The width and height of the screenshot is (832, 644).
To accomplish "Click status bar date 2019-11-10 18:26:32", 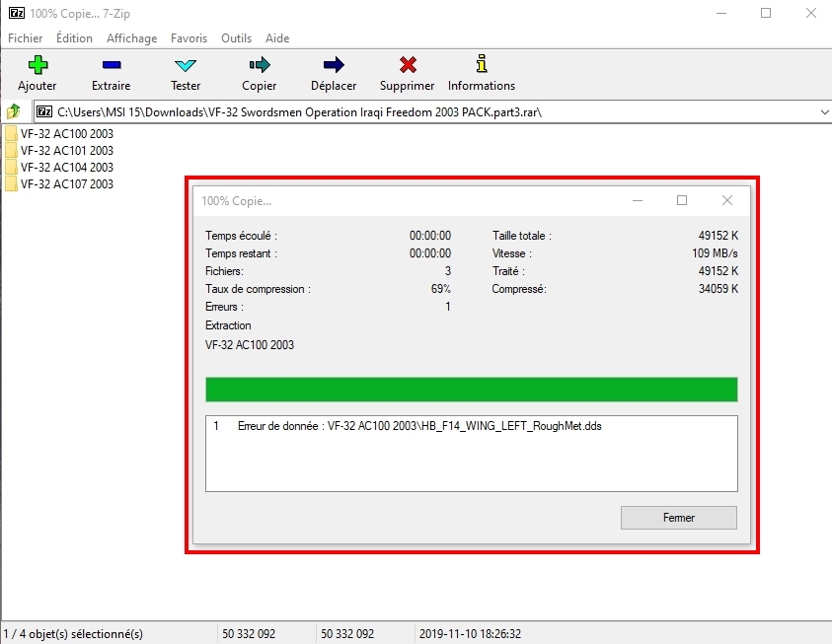I will (470, 633).
